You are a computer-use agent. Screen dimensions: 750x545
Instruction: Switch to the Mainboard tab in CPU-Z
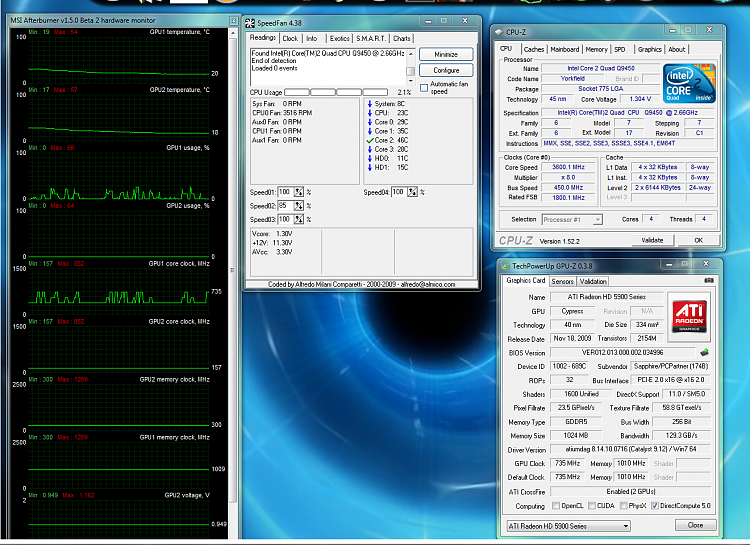pos(565,49)
